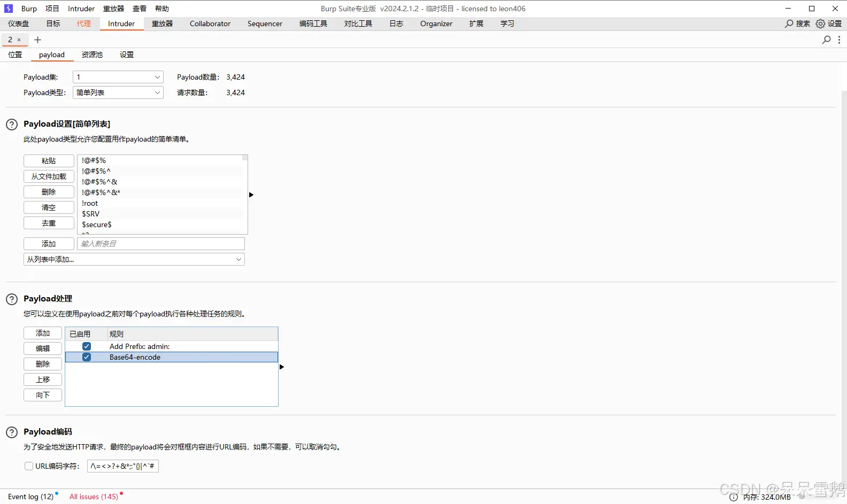The image size is (847, 504).
Task: Open the Intruder menu in menu bar
Action: click(x=81, y=9)
